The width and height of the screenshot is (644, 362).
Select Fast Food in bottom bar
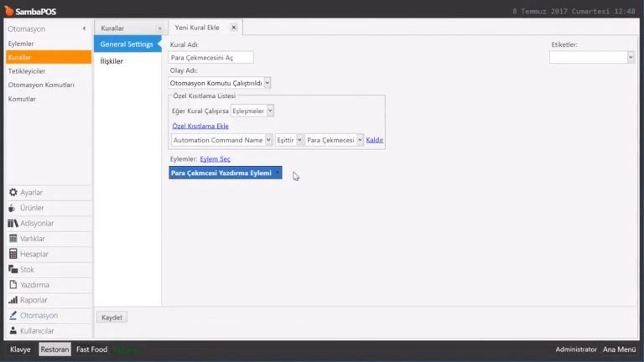click(x=91, y=349)
